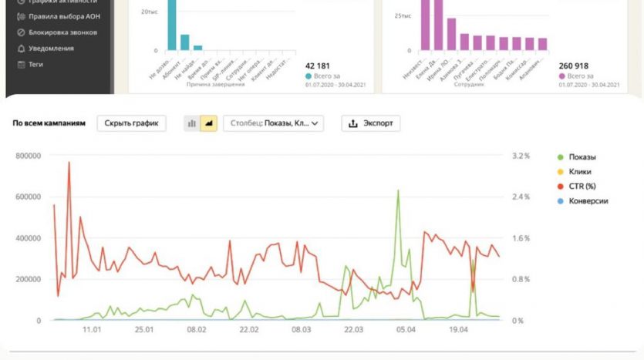Click the green Показы peak near 05.04
The image size is (644, 360).
point(398,191)
